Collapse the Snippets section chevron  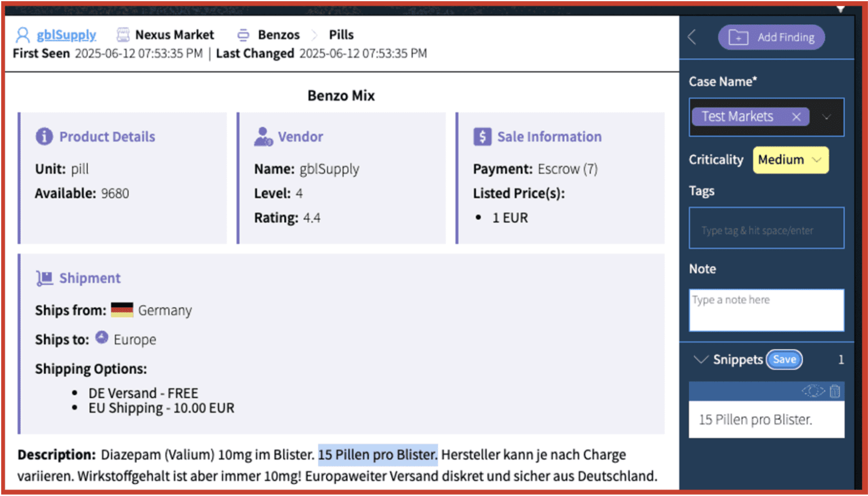tap(700, 360)
